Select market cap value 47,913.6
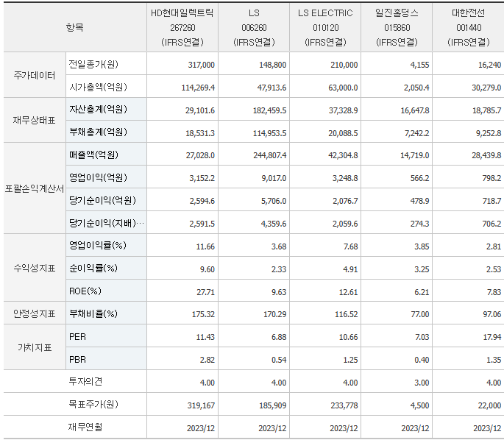The image size is (504, 440). (x=271, y=88)
